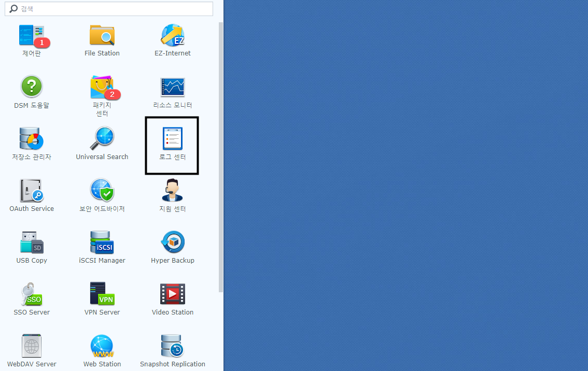The image size is (588, 371).
Task: Launch File Station
Action: (102, 36)
